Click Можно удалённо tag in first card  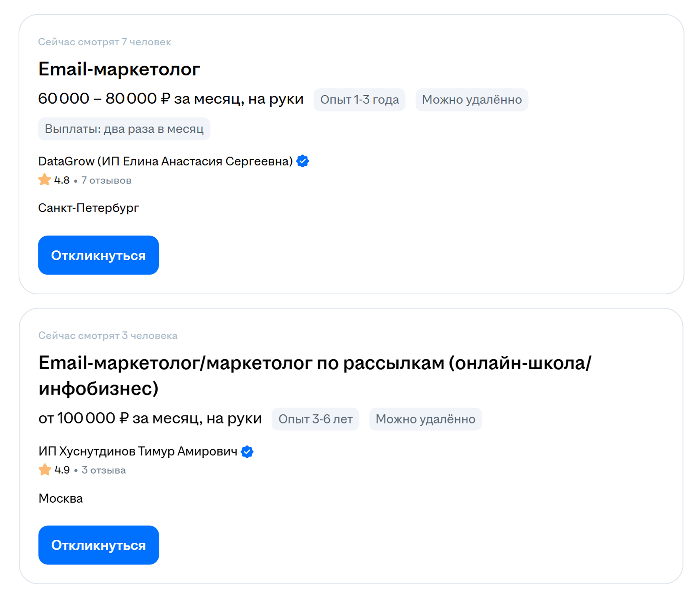pos(472,100)
